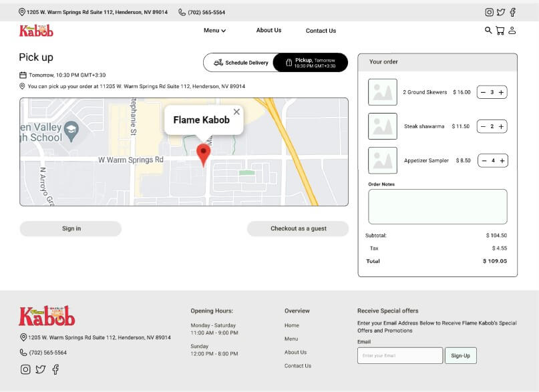Click the '$ 109.05' total amount
The image size is (539, 392).
coord(495,261)
